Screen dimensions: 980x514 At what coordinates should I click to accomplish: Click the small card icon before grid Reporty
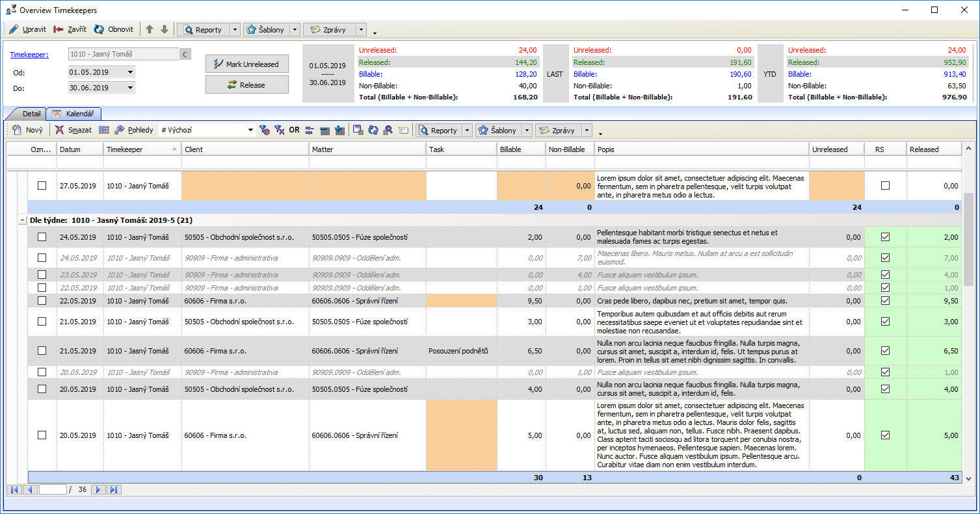point(404,130)
